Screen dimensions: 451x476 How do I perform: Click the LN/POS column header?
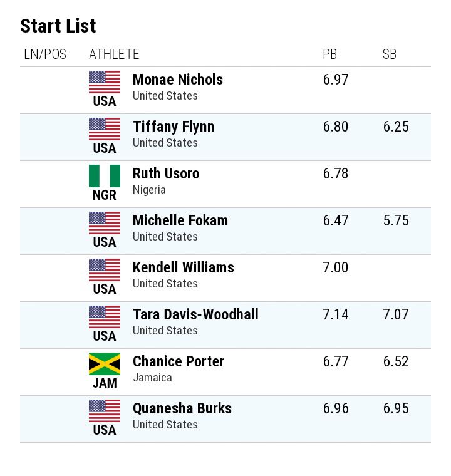[45, 54]
